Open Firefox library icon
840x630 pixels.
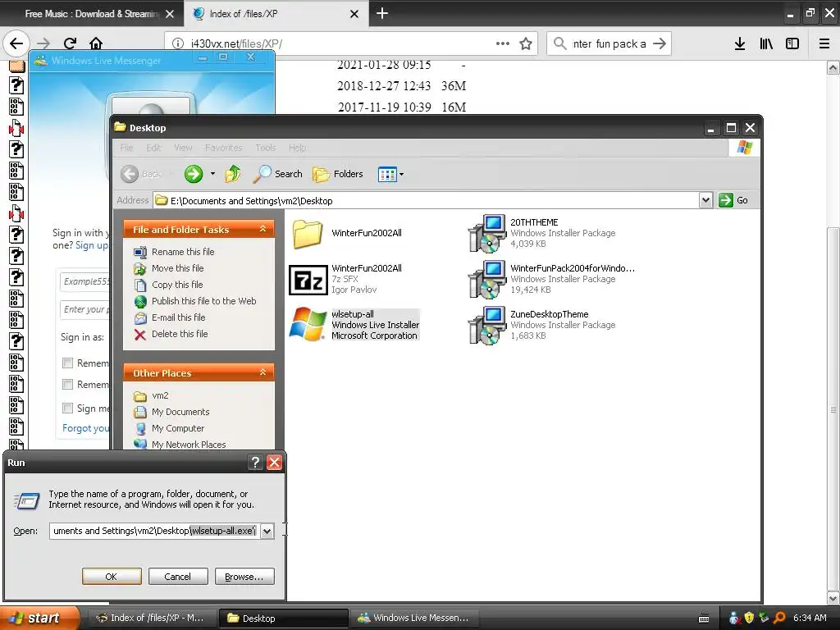[x=766, y=43]
